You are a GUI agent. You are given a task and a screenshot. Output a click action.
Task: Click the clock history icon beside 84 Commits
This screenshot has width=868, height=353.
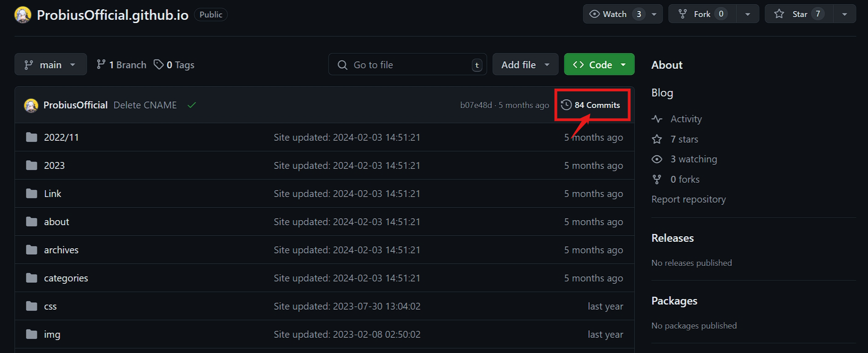pos(566,105)
